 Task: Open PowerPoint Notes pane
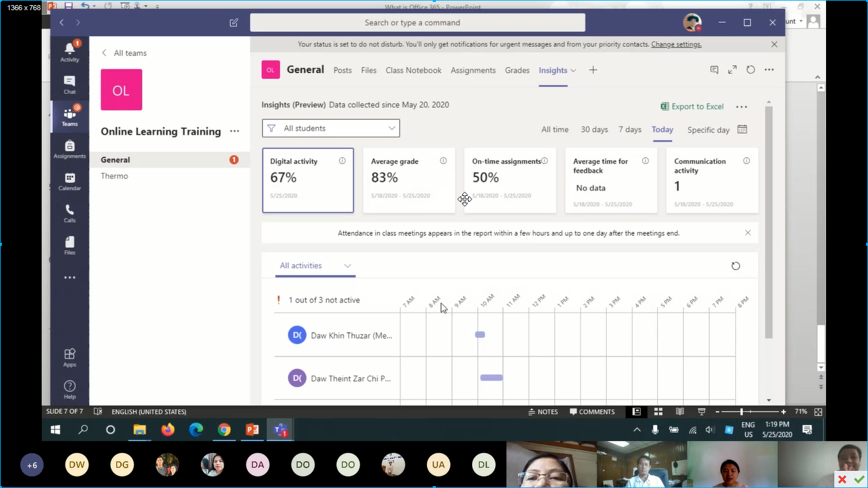(x=543, y=412)
